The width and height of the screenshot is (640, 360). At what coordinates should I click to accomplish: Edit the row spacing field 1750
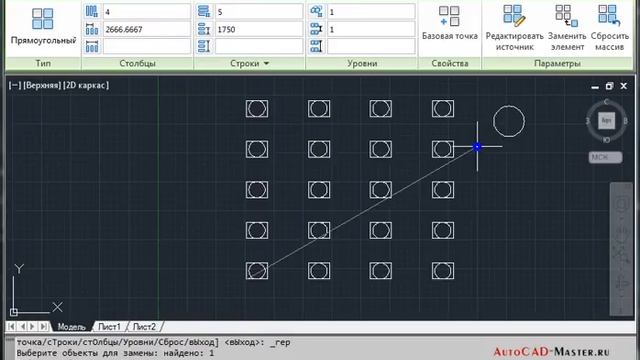click(x=259, y=29)
